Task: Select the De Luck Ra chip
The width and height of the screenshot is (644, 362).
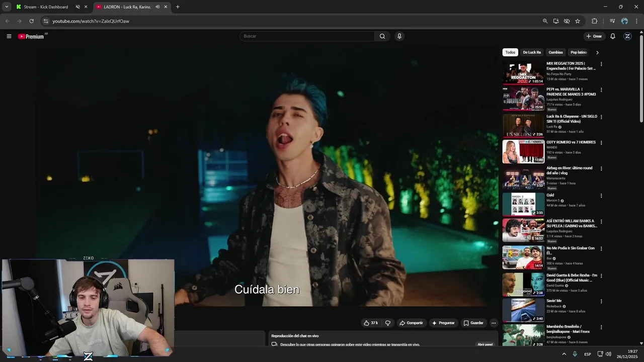Action: 532,52
